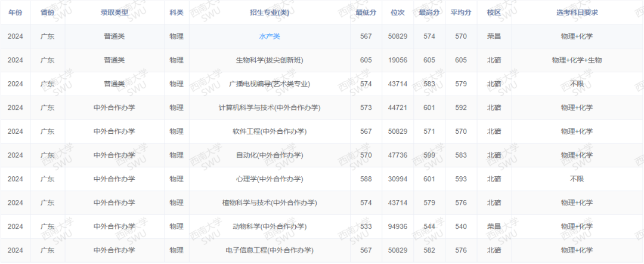Click lowest score 588 in 心理学 row
Viewport: 644px width, 264px height.
[366, 179]
